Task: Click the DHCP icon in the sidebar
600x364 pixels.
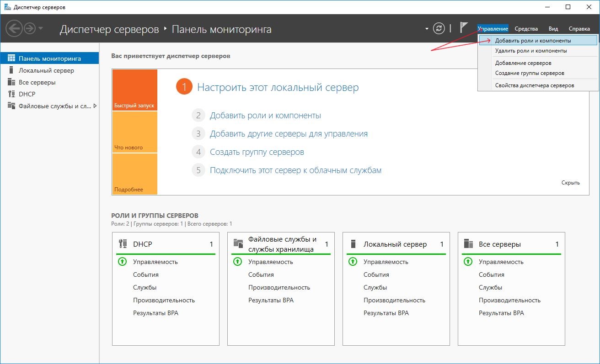Action: 12,94
